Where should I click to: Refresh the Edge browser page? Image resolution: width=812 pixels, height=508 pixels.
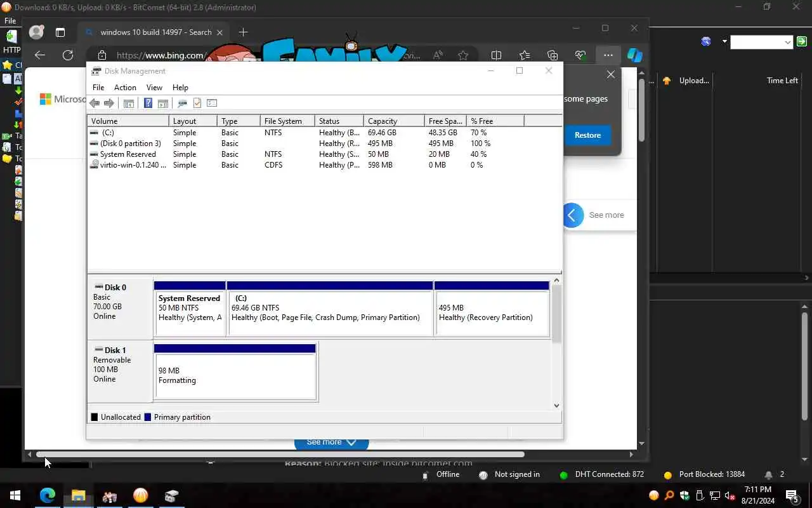click(68, 55)
